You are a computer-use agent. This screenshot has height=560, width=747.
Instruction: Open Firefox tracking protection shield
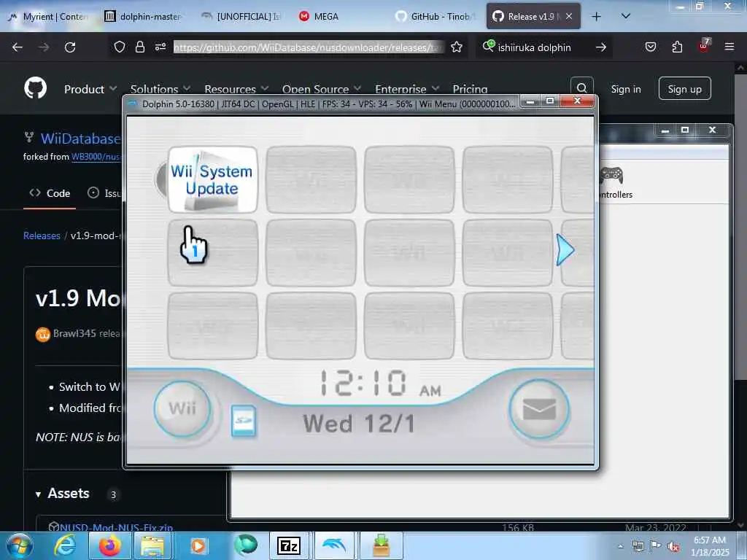[x=119, y=47]
